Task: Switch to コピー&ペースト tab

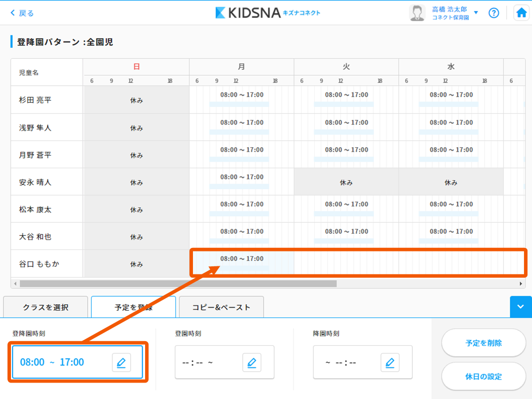Action: click(x=221, y=307)
